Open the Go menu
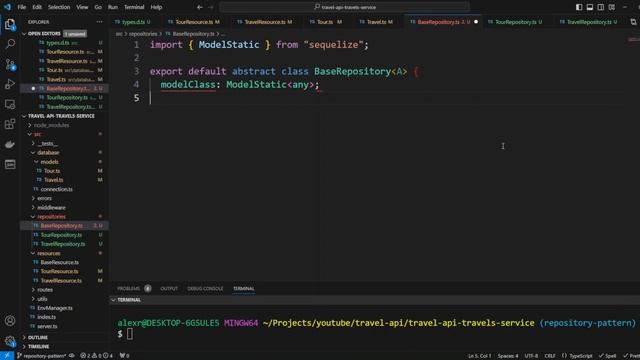The width and height of the screenshot is (640, 360). pyautogui.click(x=98, y=7)
